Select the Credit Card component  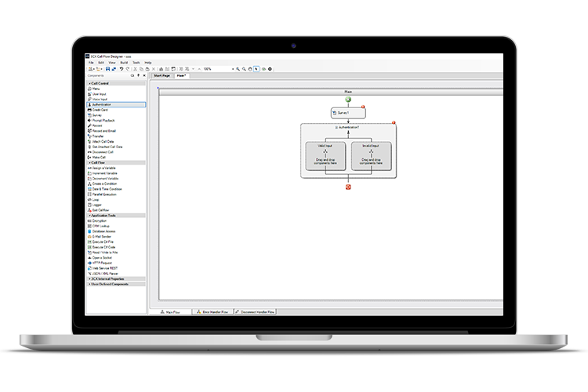[x=102, y=110]
